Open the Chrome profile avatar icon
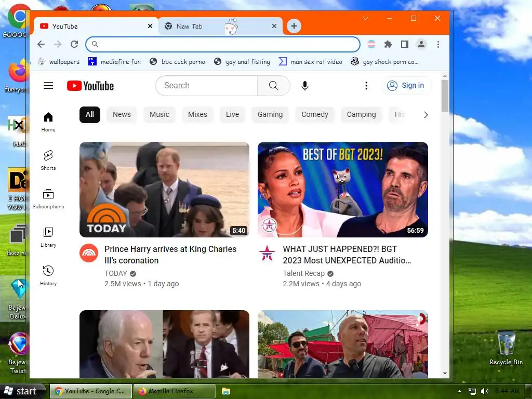 point(421,44)
